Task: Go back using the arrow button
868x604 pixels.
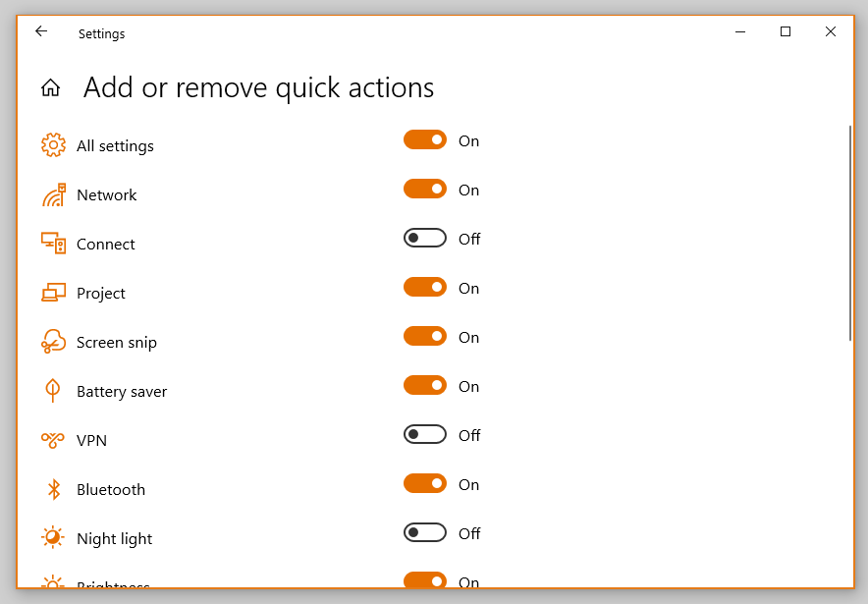Action: [x=41, y=32]
